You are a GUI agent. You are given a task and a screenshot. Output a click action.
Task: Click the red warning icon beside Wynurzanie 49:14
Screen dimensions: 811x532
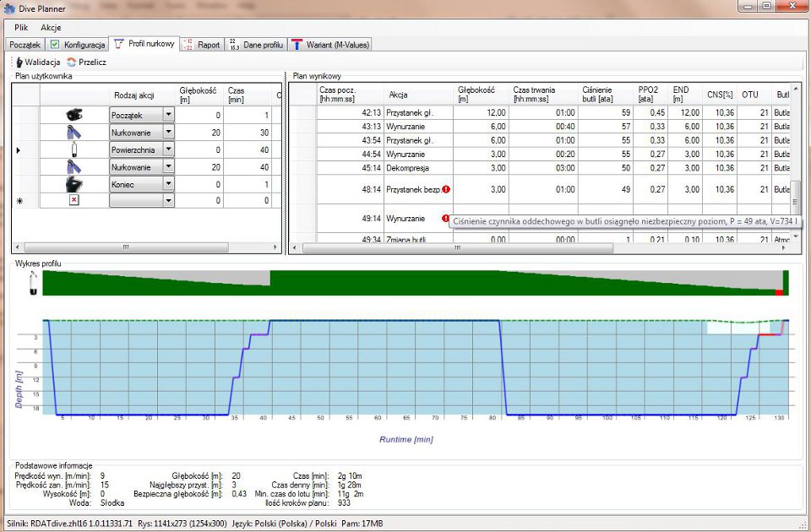446,219
